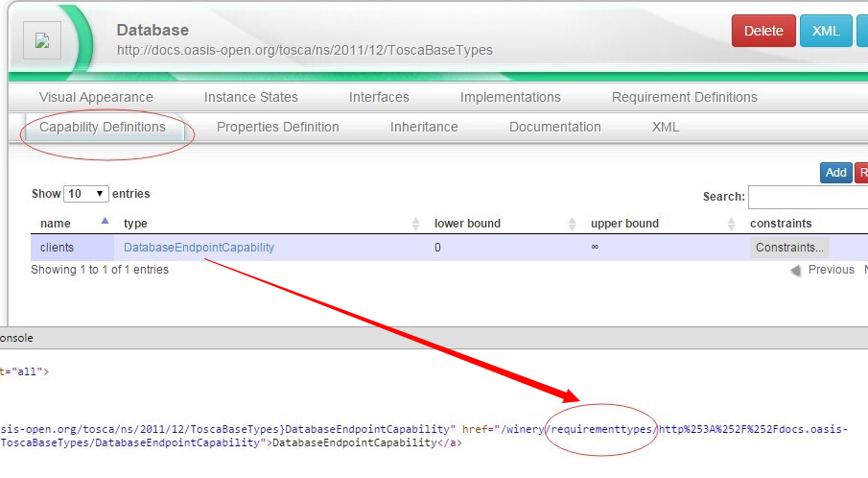Click sort arrows on type column
The height and width of the screenshot is (478, 868).
pos(415,224)
